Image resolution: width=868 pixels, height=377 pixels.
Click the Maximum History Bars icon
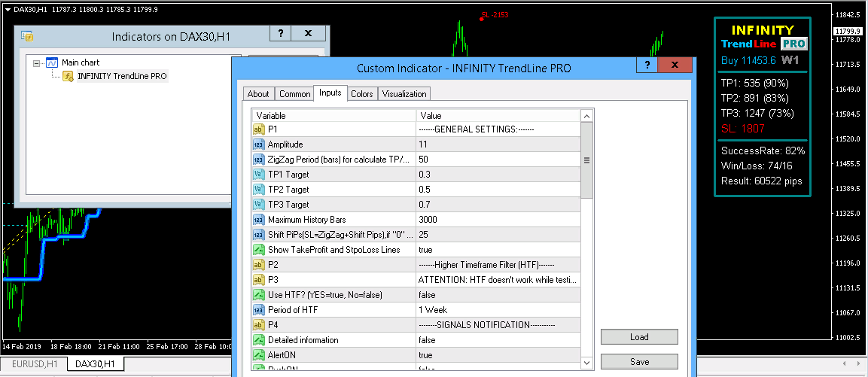coord(258,220)
